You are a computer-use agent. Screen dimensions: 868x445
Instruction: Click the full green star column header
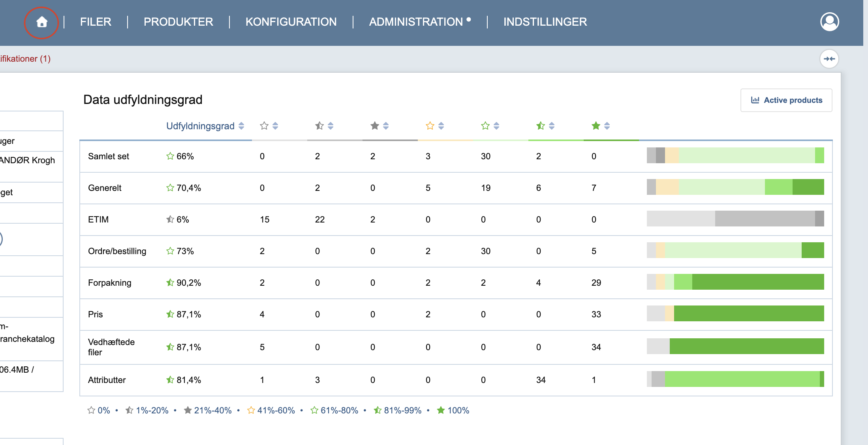coord(596,126)
